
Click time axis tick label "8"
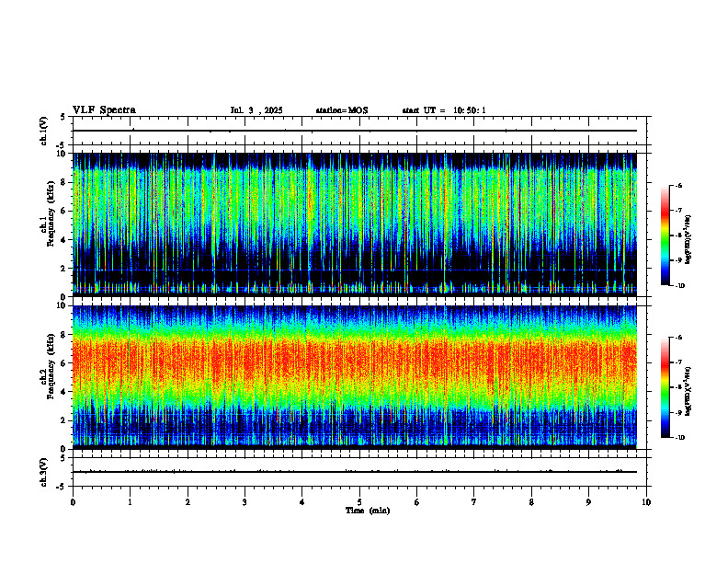pyautogui.click(x=531, y=502)
